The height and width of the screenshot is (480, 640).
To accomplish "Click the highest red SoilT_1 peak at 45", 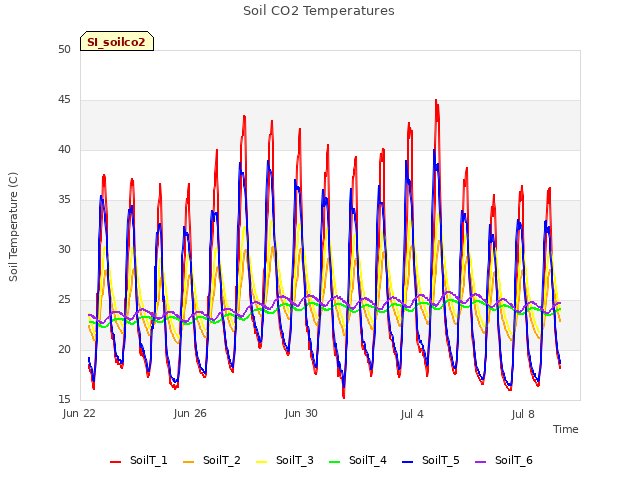I will click(436, 100).
